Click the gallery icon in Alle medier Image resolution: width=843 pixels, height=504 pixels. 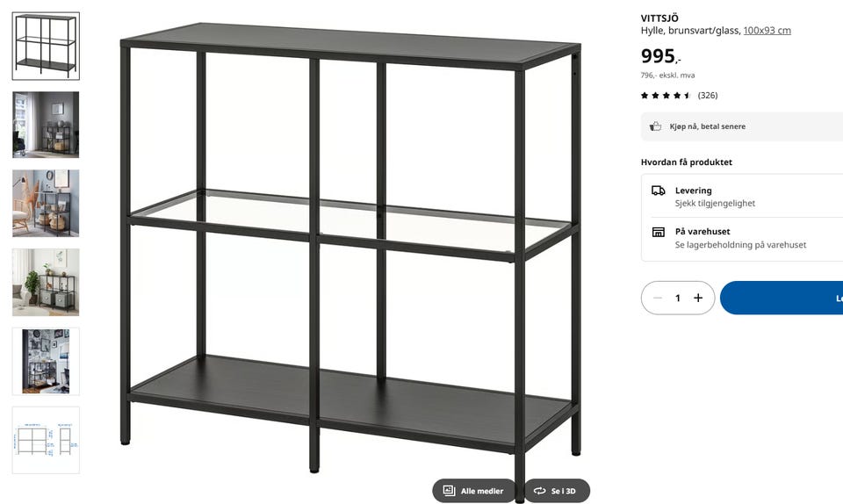tap(449, 491)
